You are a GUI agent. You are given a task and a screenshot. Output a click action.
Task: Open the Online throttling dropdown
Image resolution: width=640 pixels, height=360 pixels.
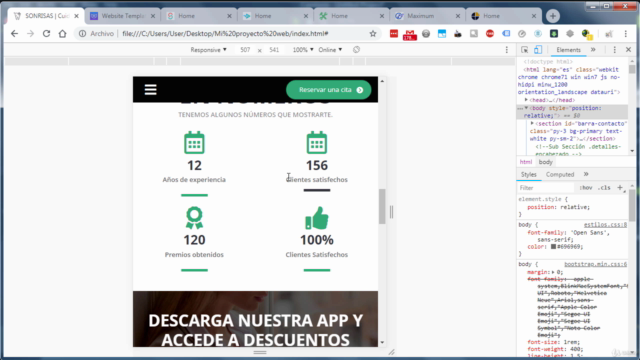[330, 50]
